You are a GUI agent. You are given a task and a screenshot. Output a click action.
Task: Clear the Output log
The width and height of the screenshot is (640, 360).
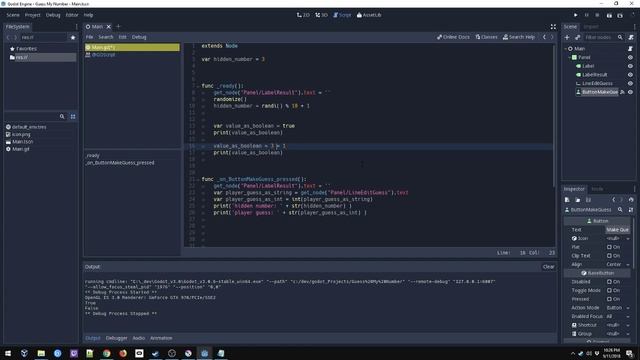tap(549, 267)
